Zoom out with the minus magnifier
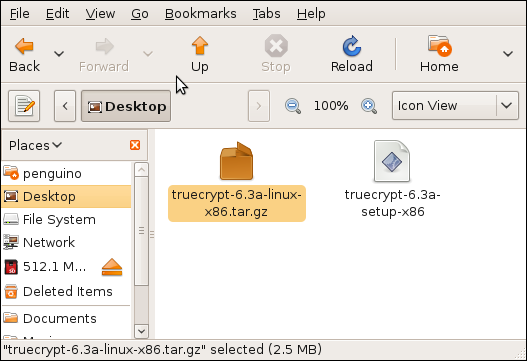Image resolution: width=527 pixels, height=361 pixels. pos(293,106)
